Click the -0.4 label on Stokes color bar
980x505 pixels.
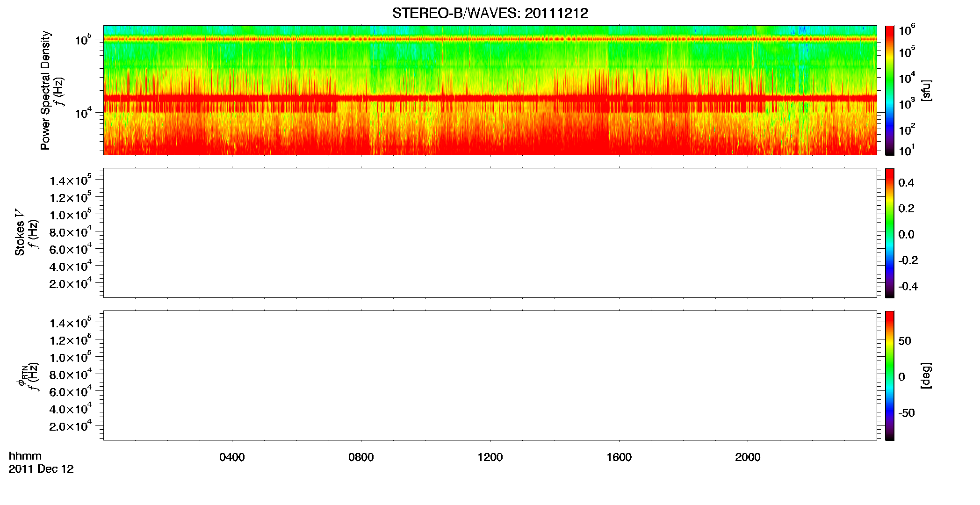[908, 286]
